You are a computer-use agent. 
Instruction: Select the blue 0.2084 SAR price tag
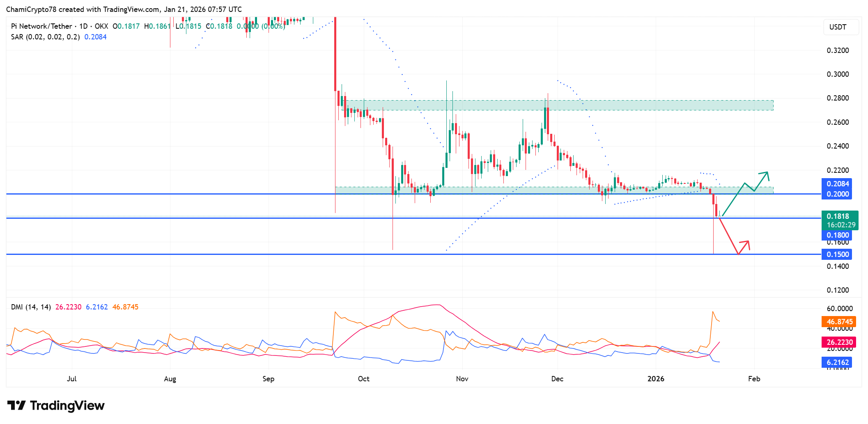pyautogui.click(x=837, y=184)
